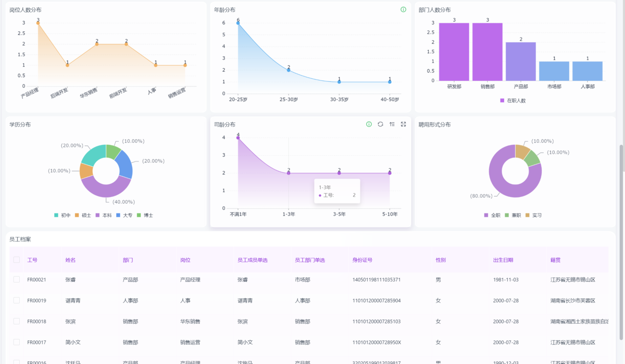The width and height of the screenshot is (625, 364).
Task: Click 华东销售 position cell
Action: 190,321
